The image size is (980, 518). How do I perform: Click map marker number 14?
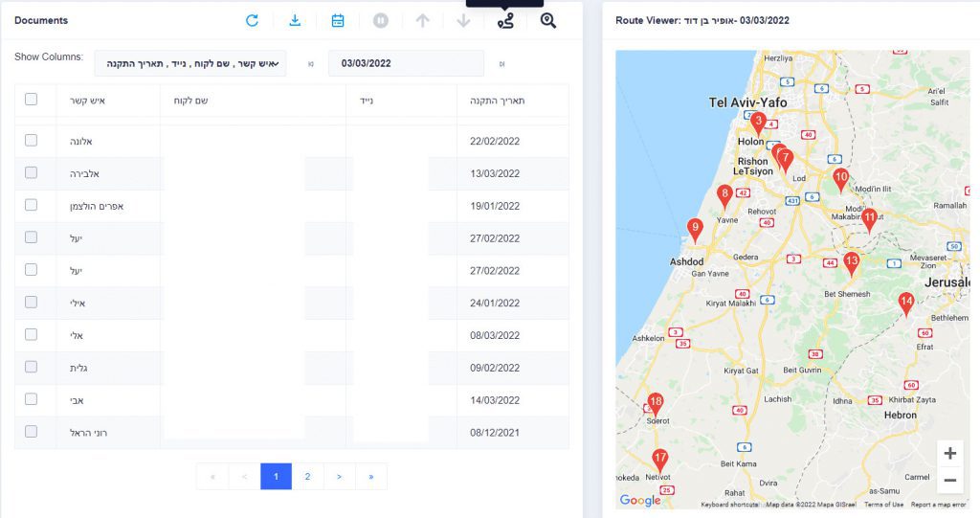tap(905, 303)
